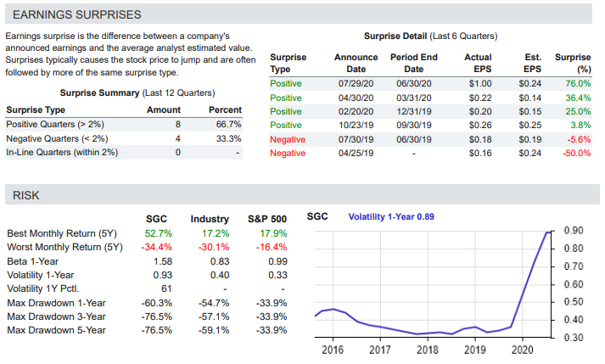The width and height of the screenshot is (605, 364).
Task: Select the 3.8% surprise value
Action: point(580,126)
